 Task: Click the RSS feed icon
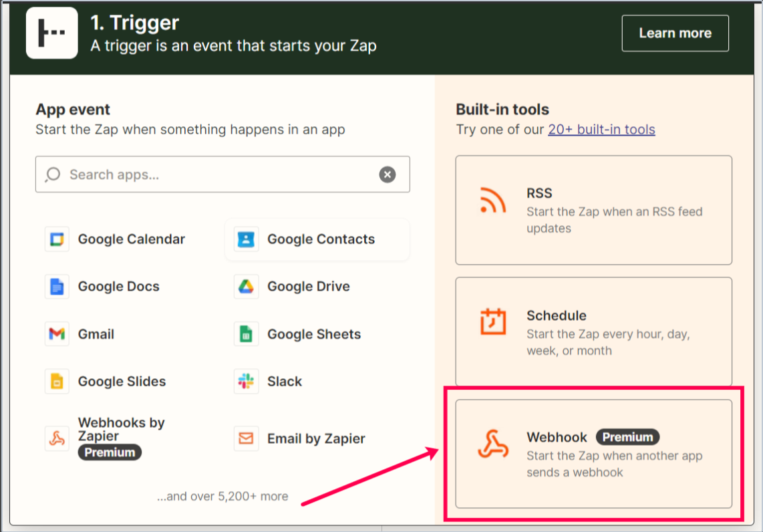pyautogui.click(x=493, y=200)
